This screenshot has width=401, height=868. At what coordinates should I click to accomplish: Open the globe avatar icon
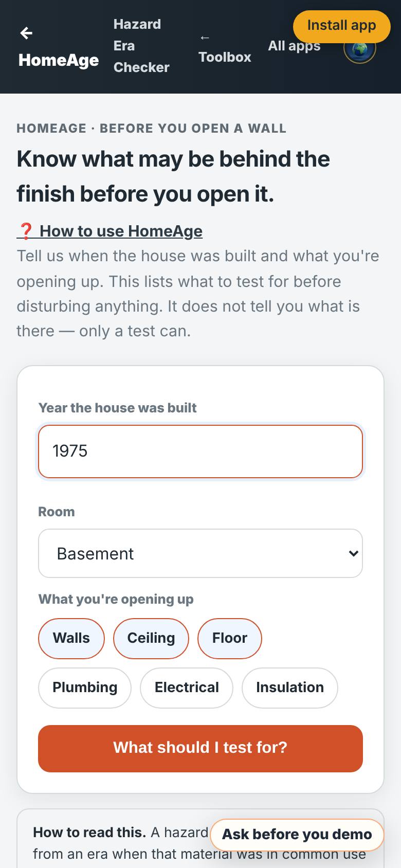(x=360, y=48)
